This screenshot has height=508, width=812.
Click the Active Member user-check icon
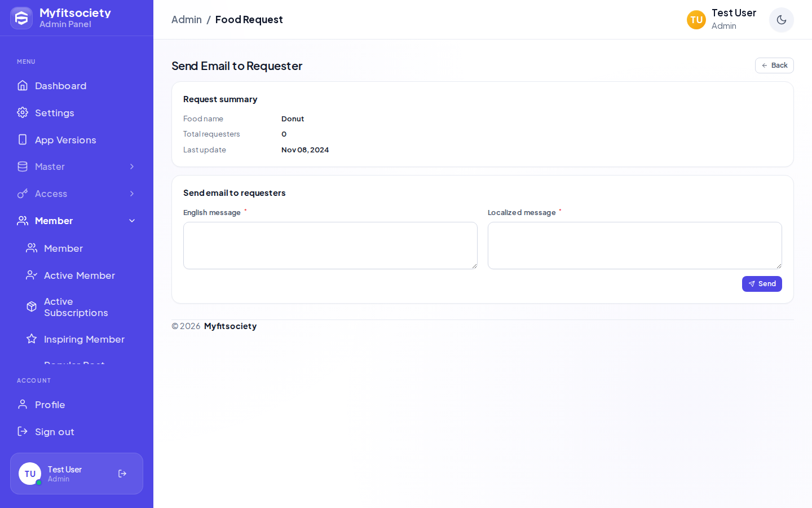(32, 275)
